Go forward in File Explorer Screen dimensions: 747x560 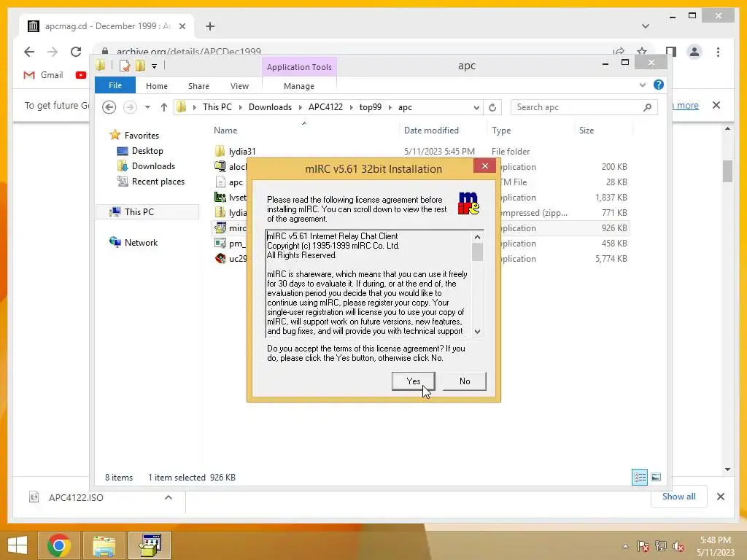coord(130,108)
